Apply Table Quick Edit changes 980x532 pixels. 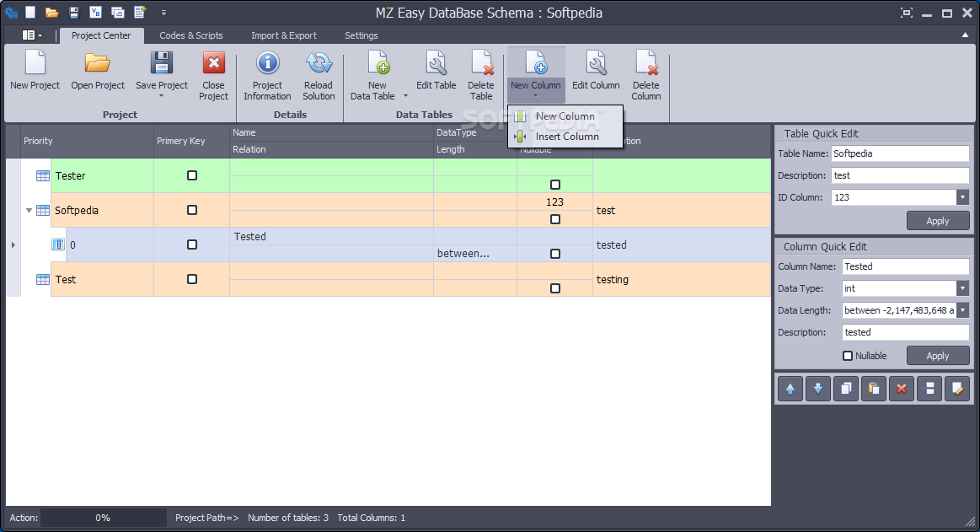[x=938, y=221]
